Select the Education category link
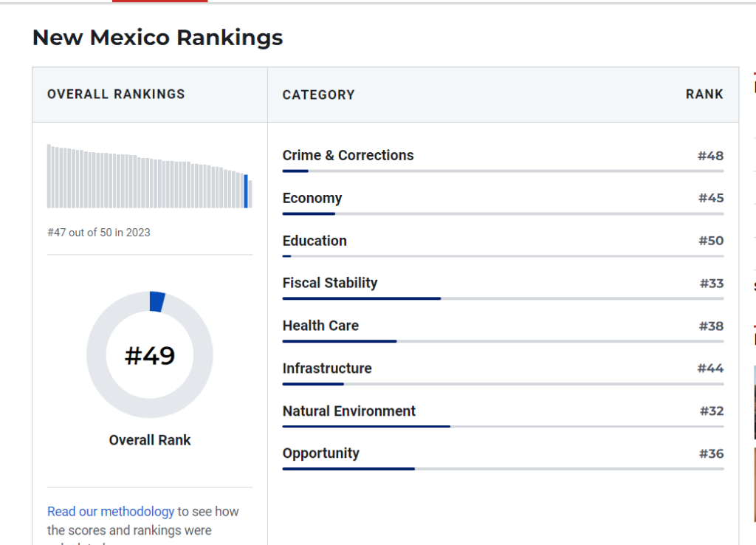Viewport: 756px width, 545px height. (x=314, y=241)
